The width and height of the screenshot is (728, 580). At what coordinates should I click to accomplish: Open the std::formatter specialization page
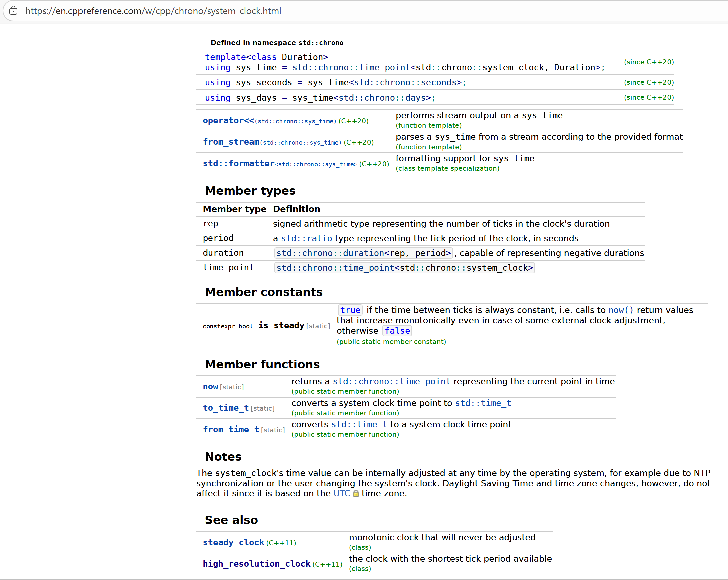(x=239, y=163)
